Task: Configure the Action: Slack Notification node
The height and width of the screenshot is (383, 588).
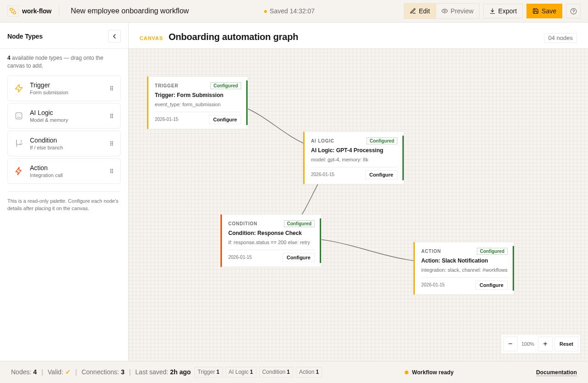Action: tap(492, 285)
